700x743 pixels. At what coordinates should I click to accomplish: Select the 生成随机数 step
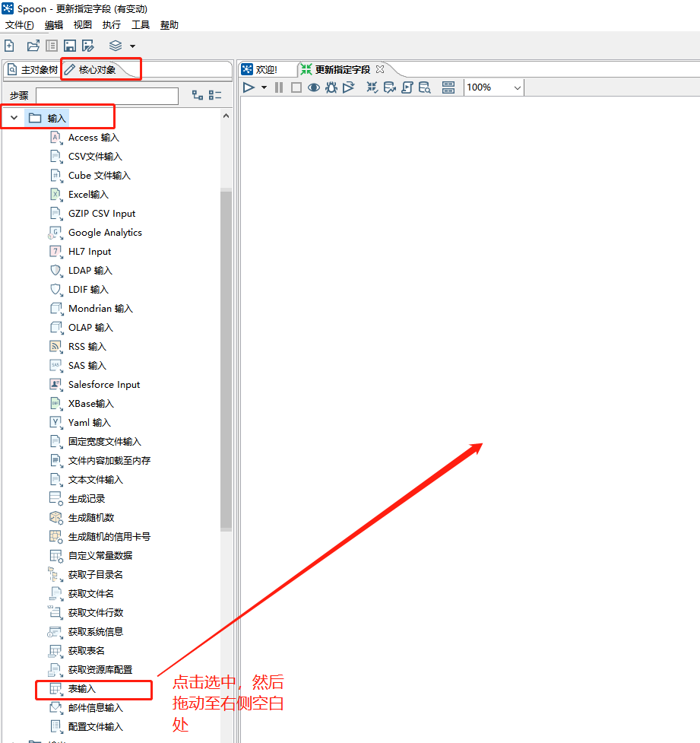82,517
